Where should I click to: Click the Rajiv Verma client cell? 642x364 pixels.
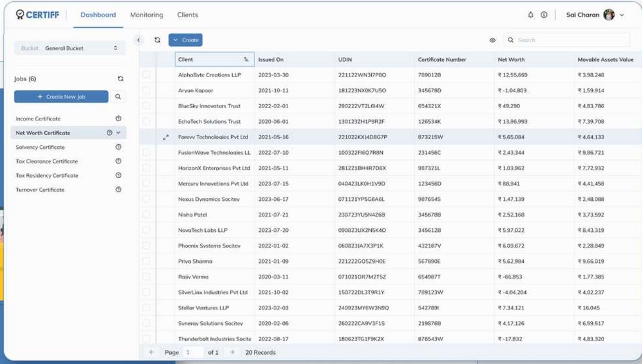[214, 277]
